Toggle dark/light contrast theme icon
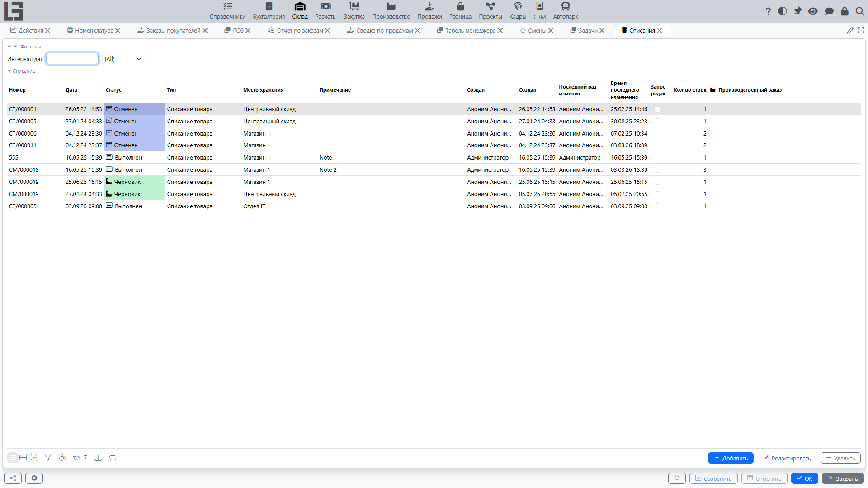Viewport: 868px width, 488px height. point(783,11)
